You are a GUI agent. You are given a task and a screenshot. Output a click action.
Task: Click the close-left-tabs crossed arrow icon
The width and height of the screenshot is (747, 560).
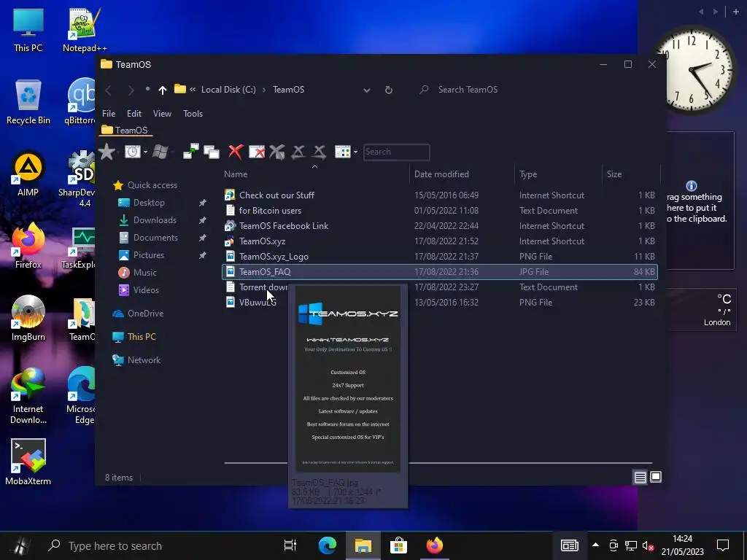coord(298,152)
